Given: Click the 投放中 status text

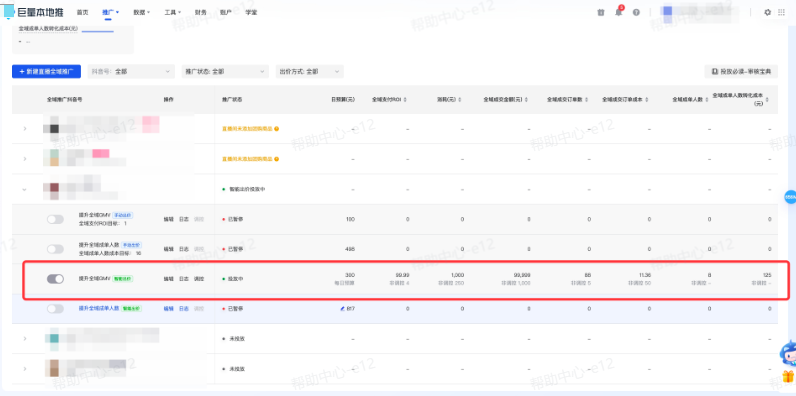Looking at the screenshot, I should tap(237, 279).
